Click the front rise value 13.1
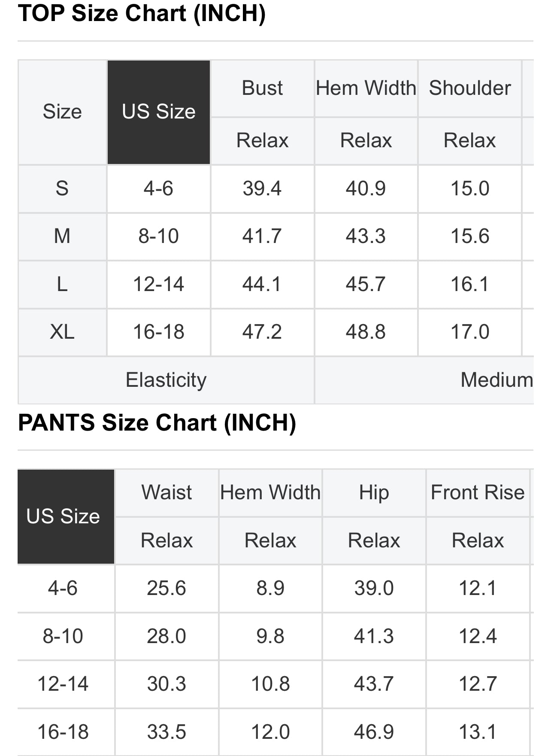The height and width of the screenshot is (756, 551). (x=478, y=732)
